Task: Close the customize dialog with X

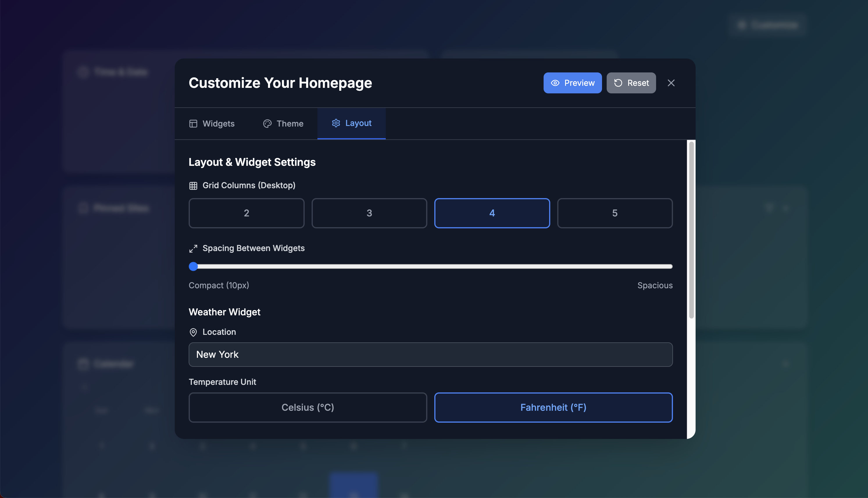Action: [x=671, y=83]
